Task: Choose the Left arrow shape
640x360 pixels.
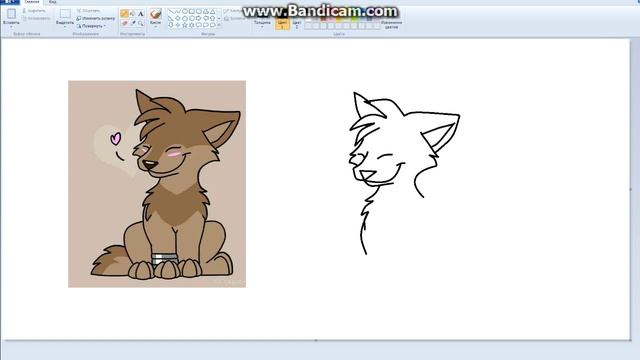Action: 206,18
